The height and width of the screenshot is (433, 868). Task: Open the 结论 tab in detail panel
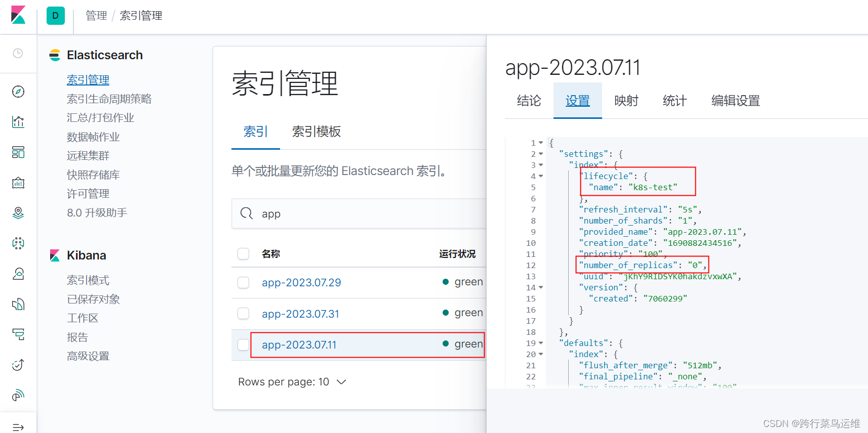pos(529,101)
